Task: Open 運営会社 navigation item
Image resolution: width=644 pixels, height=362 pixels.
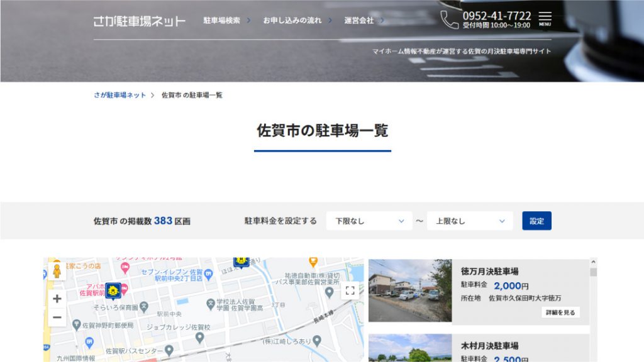Action: pyautogui.click(x=359, y=21)
